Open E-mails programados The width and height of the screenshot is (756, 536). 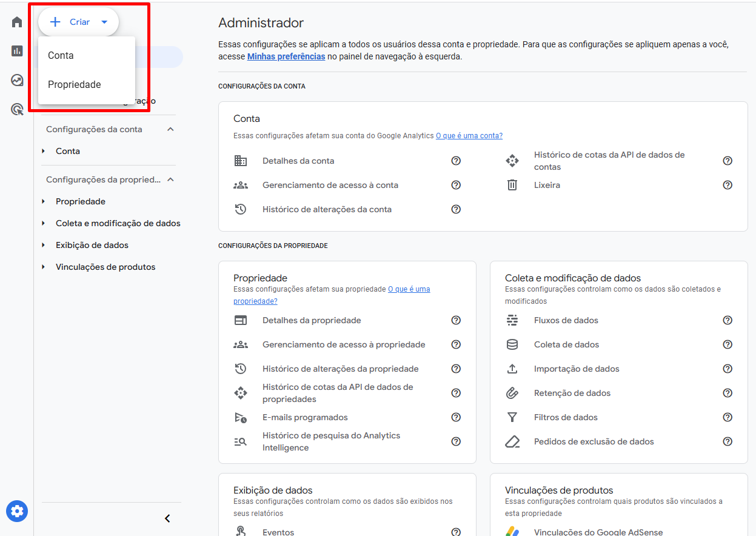(x=305, y=417)
